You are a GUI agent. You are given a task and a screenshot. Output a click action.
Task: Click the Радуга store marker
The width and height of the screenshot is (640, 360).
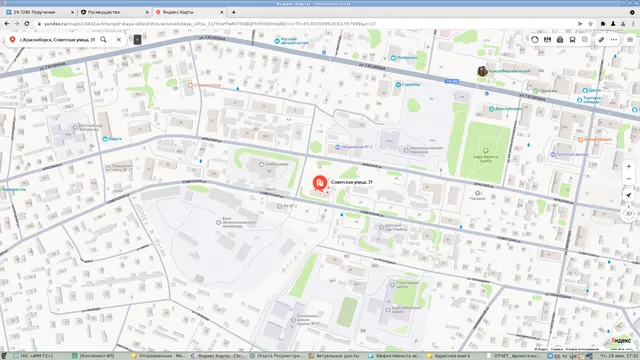tap(105, 139)
